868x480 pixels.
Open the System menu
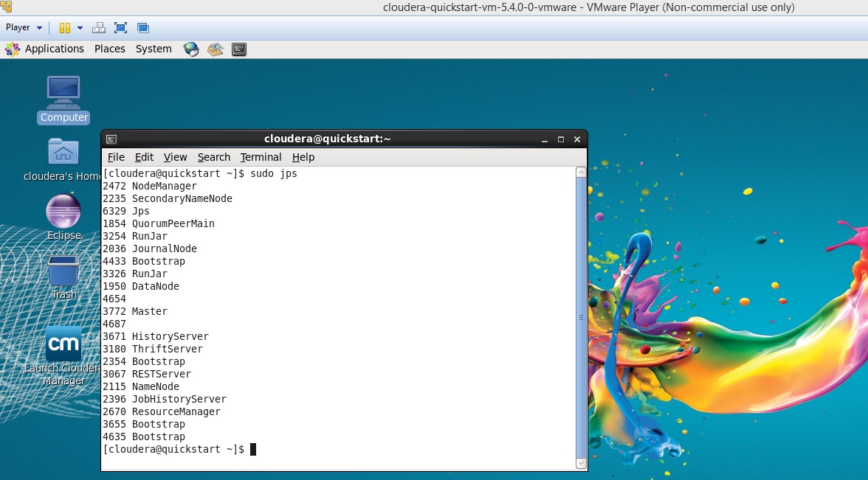[153, 49]
